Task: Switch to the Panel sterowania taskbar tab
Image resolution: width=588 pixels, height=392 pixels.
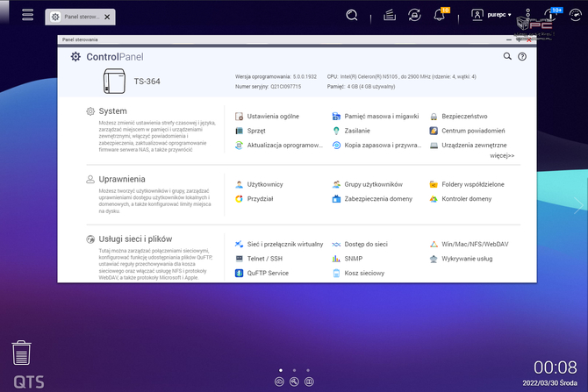Action: [x=80, y=17]
